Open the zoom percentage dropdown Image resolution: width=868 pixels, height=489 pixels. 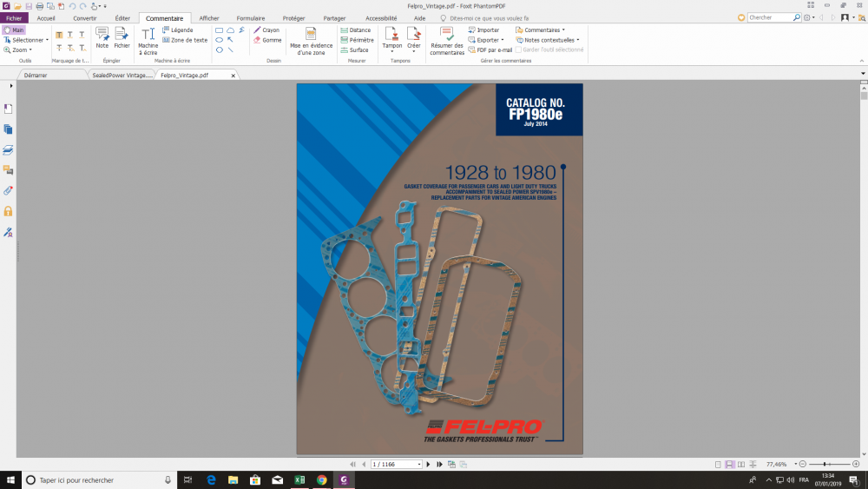tap(795, 464)
